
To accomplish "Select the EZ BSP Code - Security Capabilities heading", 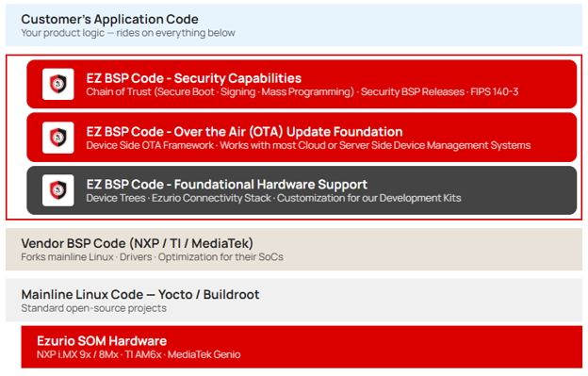I will click(x=194, y=78).
